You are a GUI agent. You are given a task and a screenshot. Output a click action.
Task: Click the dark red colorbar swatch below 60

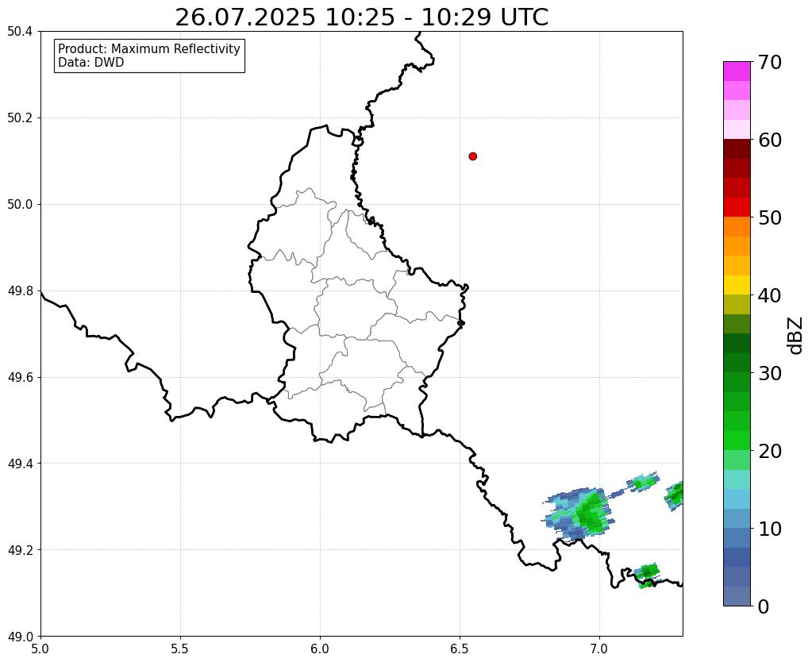(737, 149)
